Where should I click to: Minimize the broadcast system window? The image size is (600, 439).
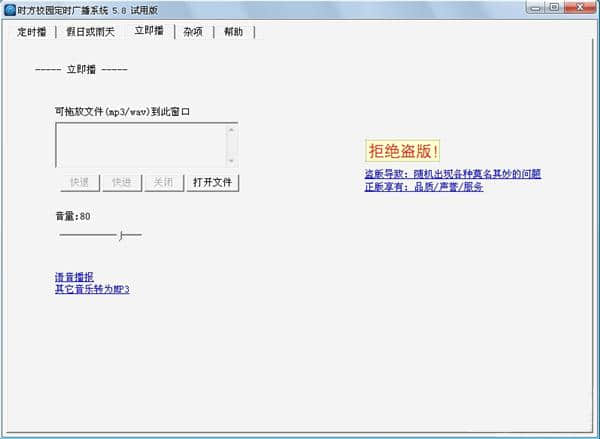(x=536, y=7)
